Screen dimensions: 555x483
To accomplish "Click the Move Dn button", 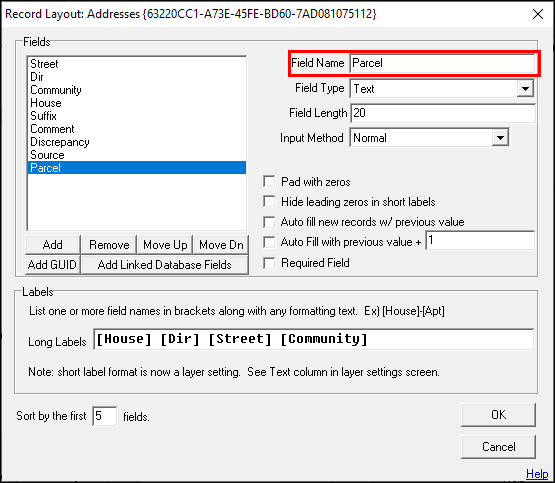I will [x=221, y=245].
